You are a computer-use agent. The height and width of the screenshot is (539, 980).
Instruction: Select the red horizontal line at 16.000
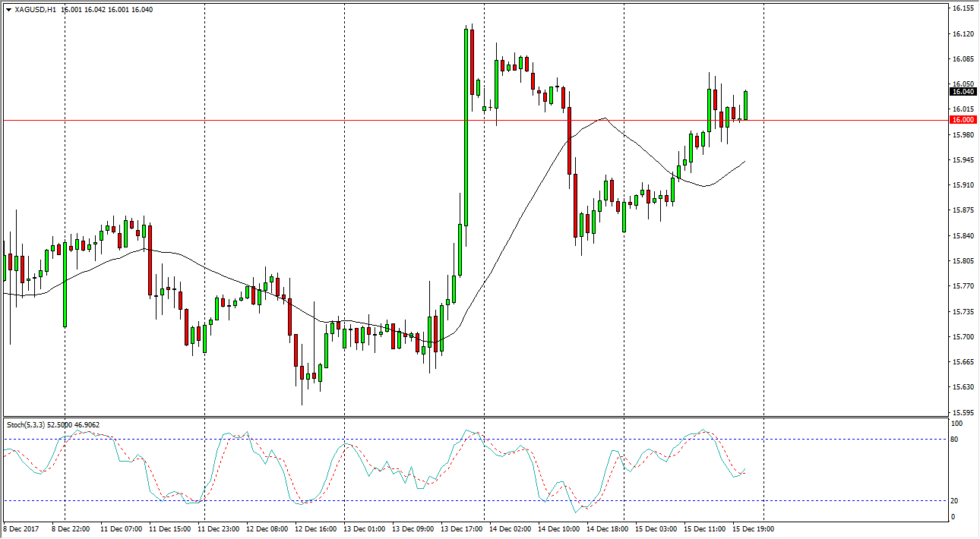[304, 120]
